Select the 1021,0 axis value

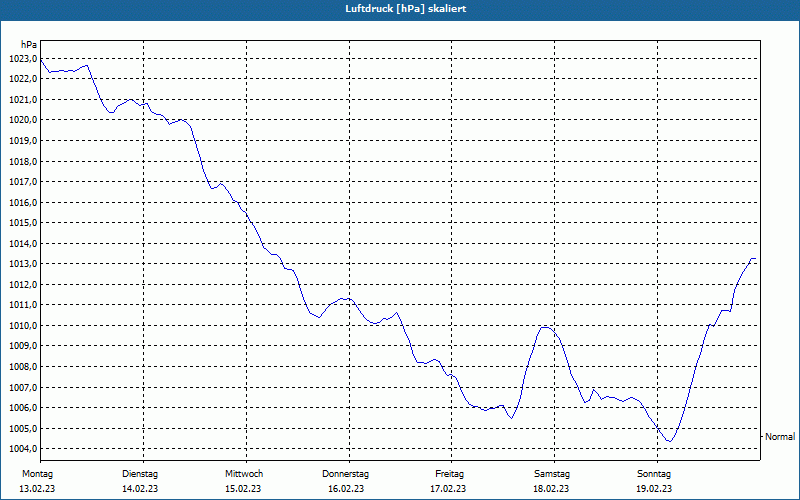pyautogui.click(x=23, y=99)
